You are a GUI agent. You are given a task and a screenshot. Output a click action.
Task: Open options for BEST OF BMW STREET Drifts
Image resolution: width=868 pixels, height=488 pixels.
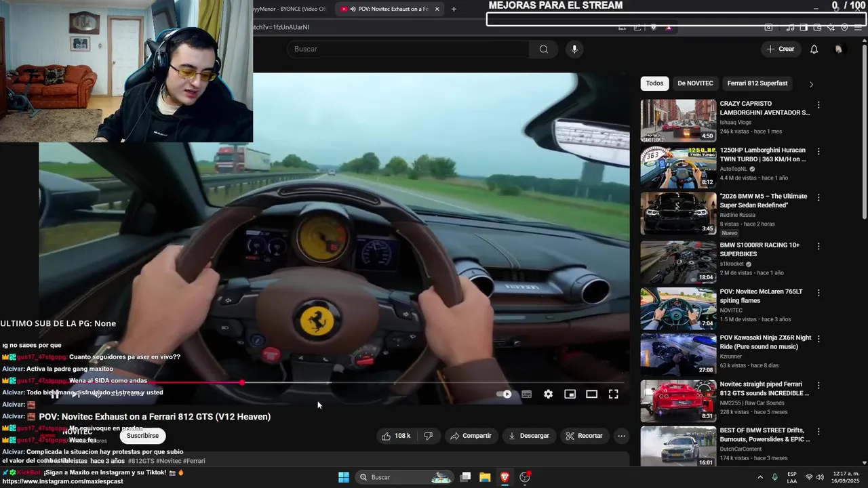818,431
